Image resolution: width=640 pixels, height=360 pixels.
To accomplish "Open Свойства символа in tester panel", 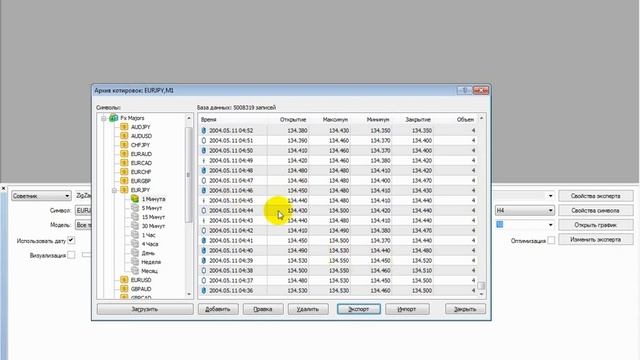I will pyautogui.click(x=596, y=211).
